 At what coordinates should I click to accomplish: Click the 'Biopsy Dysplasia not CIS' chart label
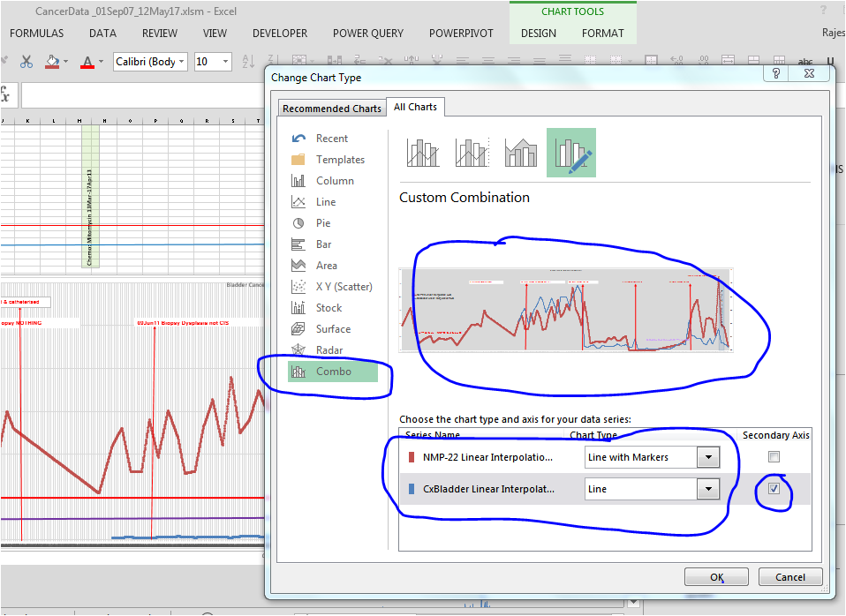(183, 323)
